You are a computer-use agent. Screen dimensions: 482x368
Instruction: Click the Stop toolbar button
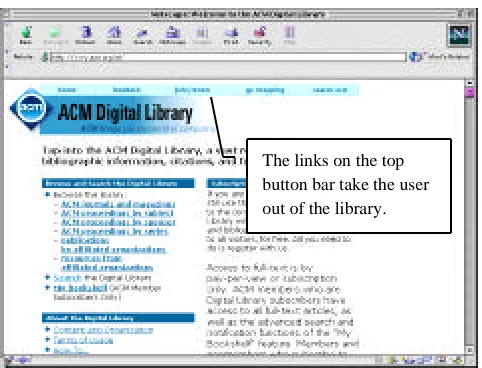[290, 35]
